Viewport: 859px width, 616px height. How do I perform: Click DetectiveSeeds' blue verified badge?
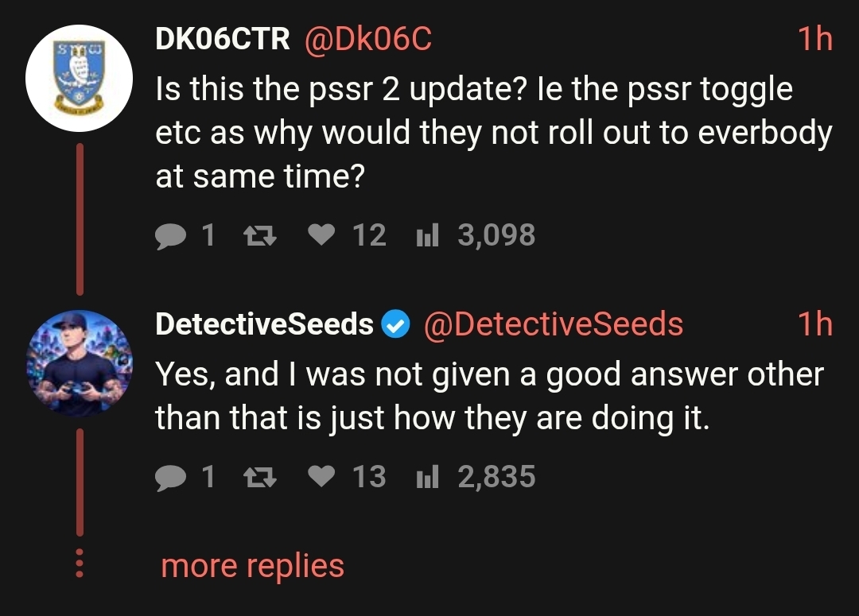[394, 323]
